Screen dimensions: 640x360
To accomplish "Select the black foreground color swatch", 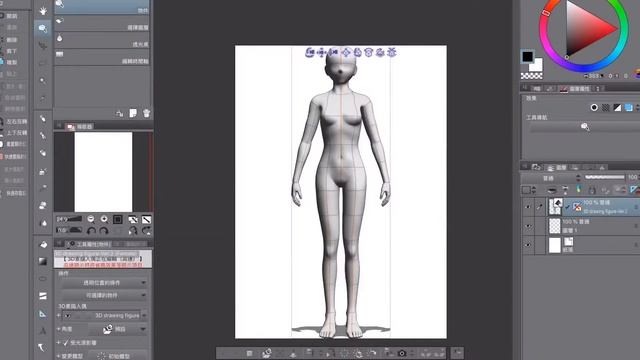I will [527, 56].
